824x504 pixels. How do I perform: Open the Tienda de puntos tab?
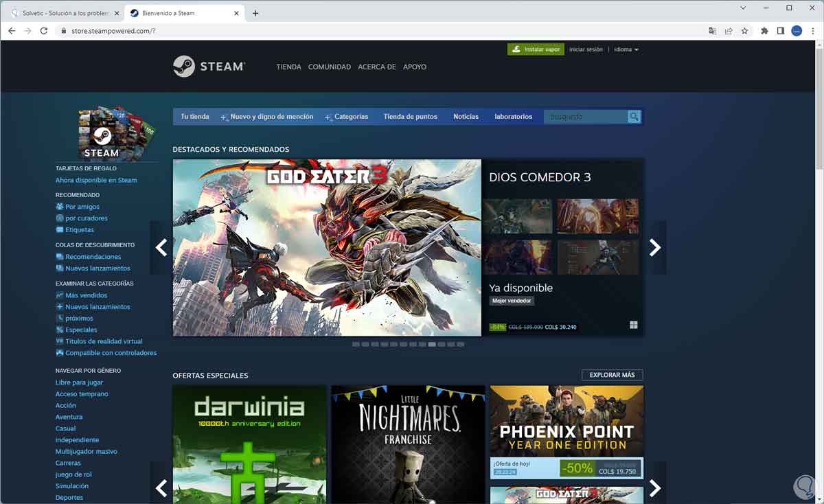pos(410,117)
